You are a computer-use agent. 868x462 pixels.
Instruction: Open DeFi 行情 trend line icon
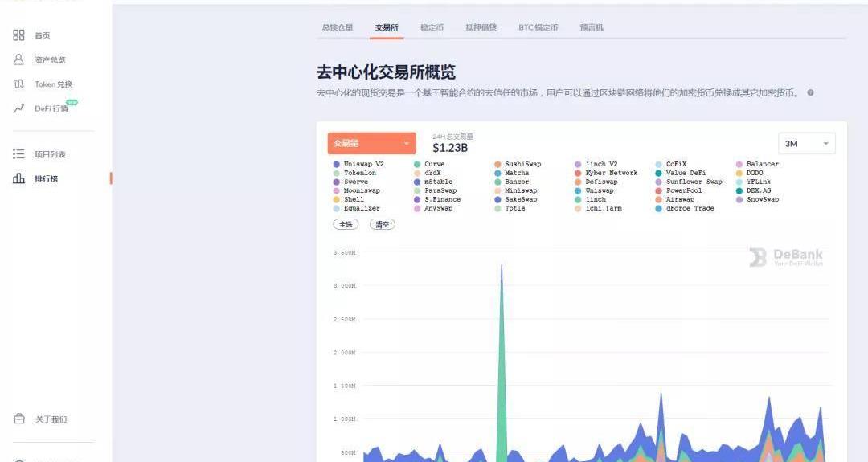(x=18, y=108)
